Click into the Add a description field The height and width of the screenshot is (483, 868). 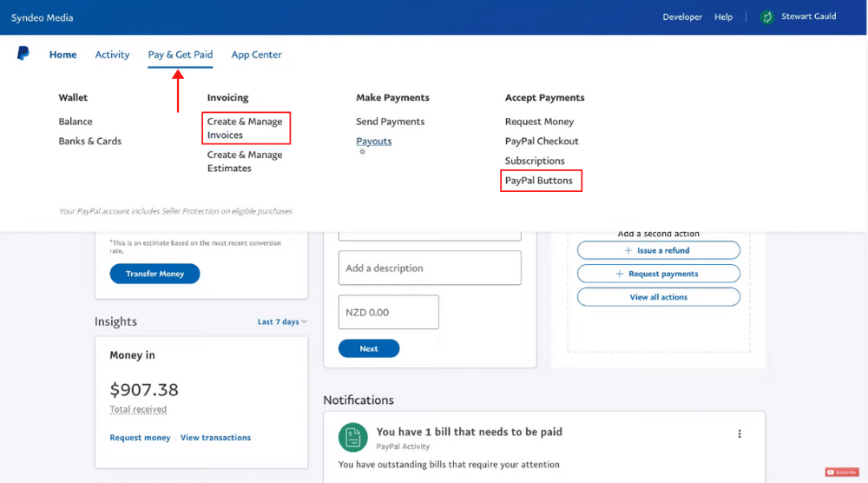(x=430, y=268)
